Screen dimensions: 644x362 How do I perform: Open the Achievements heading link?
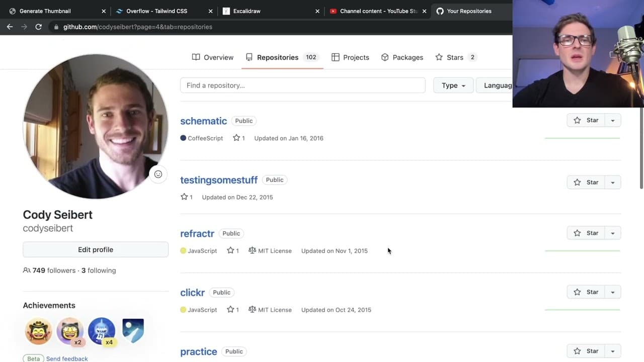[49, 305]
